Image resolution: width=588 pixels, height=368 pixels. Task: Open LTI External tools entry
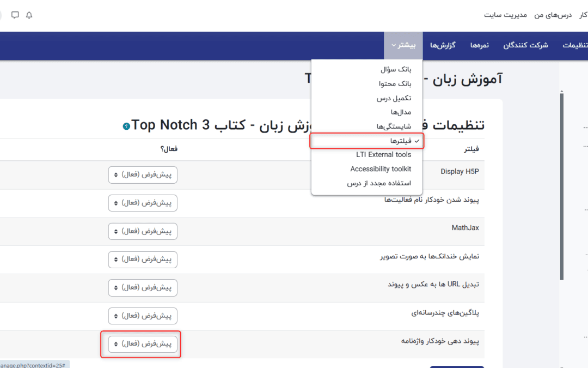383,155
